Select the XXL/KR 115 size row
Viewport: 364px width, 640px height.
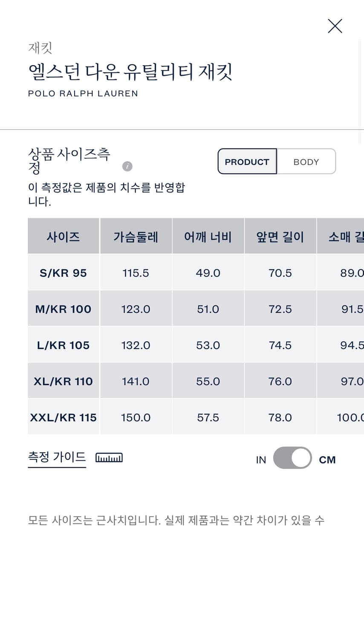click(63, 417)
